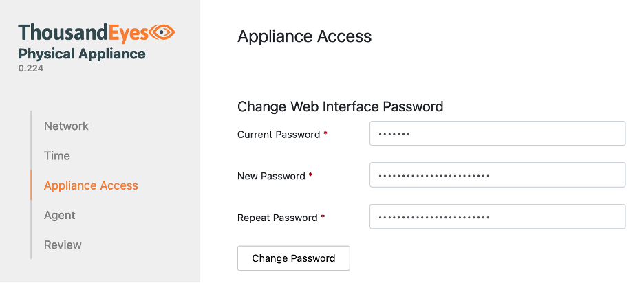The height and width of the screenshot is (283, 644).
Task: Click the Repeat Password label
Action: [x=277, y=218]
